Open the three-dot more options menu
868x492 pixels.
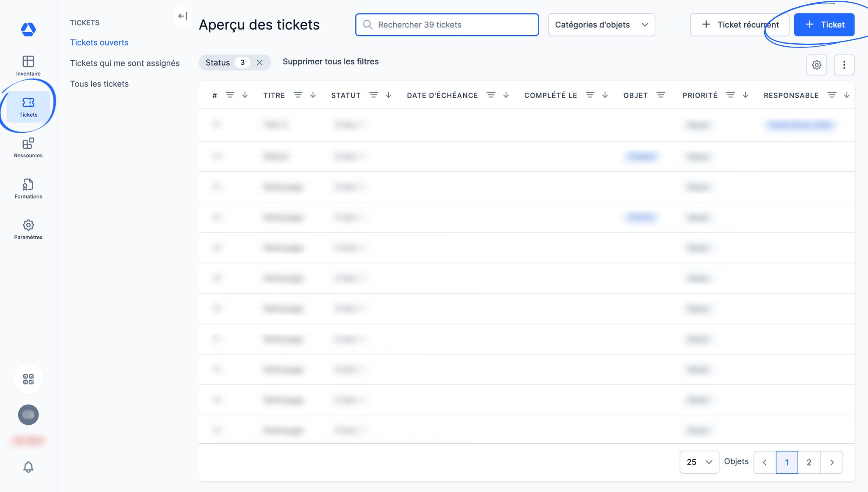[844, 65]
